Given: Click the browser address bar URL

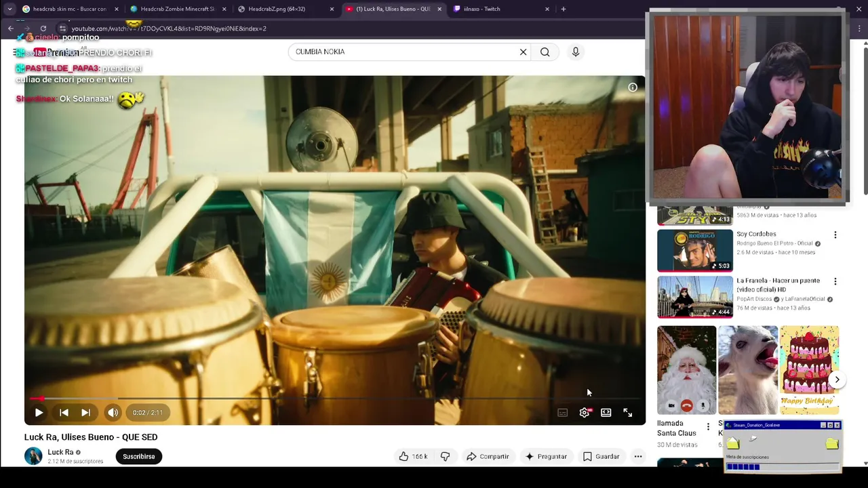Looking at the screenshot, I should pos(169,28).
